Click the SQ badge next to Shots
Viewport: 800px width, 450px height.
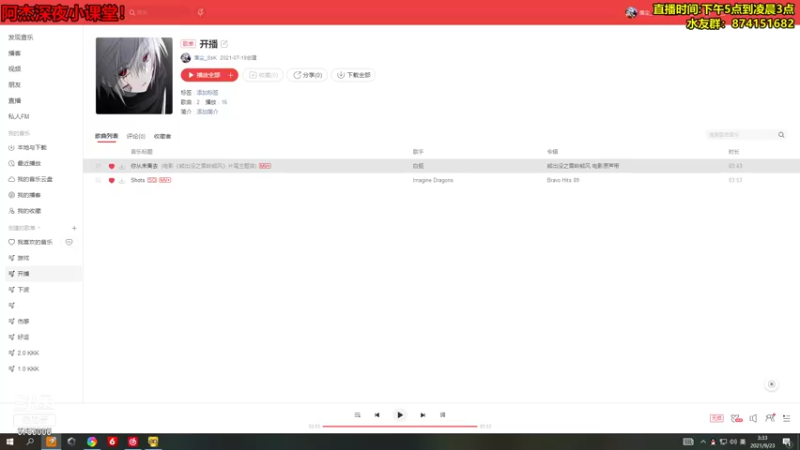[152, 180]
